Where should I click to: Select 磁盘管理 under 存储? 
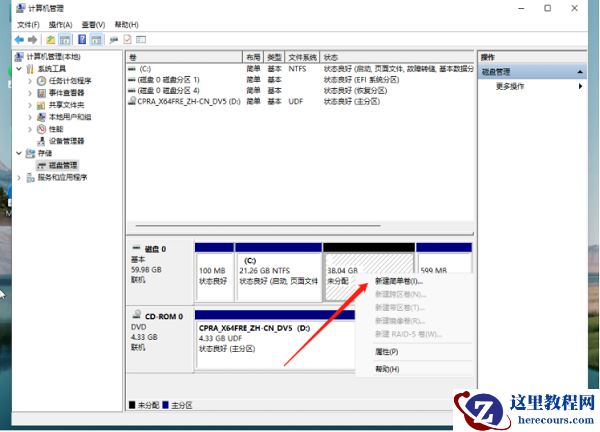click(63, 165)
